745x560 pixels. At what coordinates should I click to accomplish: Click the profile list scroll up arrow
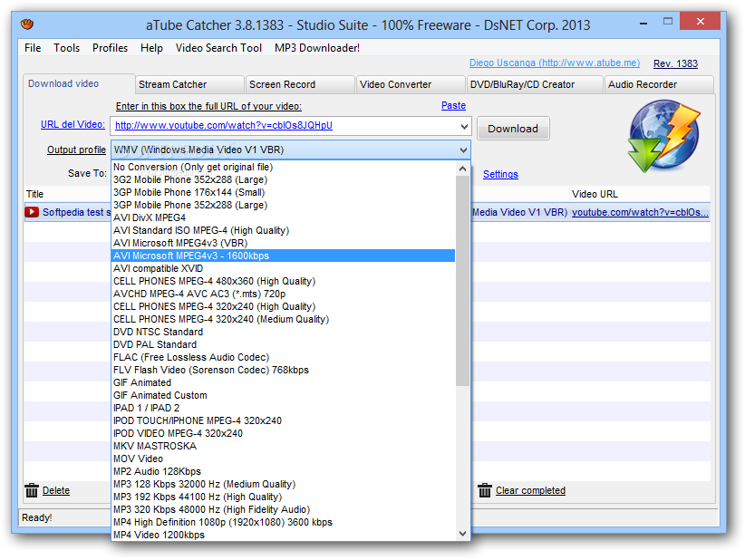462,169
